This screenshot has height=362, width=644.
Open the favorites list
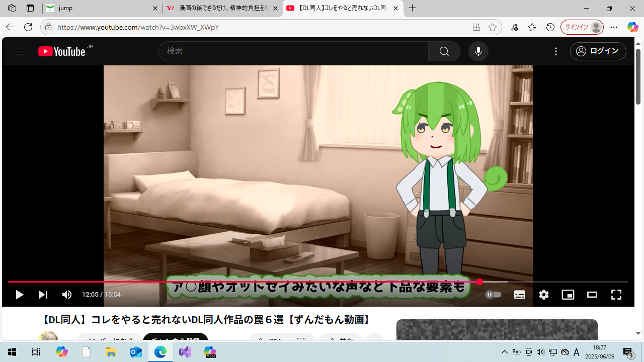tap(532, 27)
